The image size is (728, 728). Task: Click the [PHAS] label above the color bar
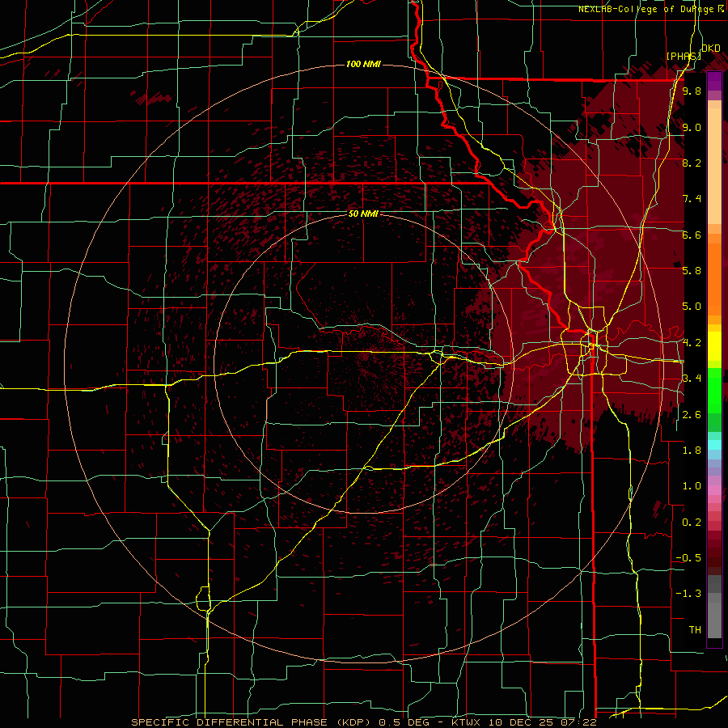click(x=684, y=56)
